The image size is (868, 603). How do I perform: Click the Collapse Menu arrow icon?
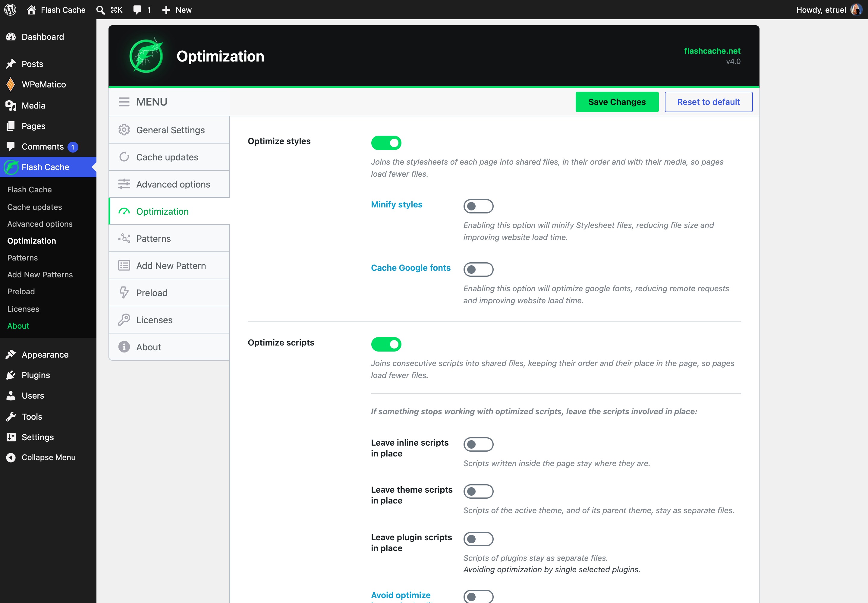point(11,457)
